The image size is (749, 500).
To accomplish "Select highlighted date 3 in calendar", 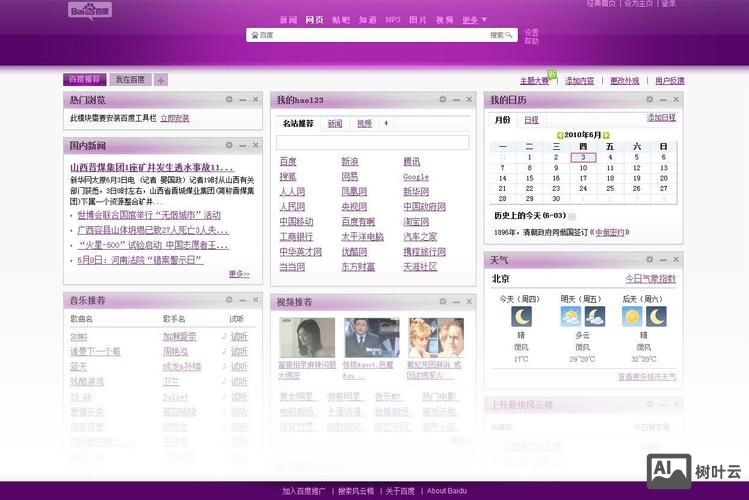I will (583, 157).
